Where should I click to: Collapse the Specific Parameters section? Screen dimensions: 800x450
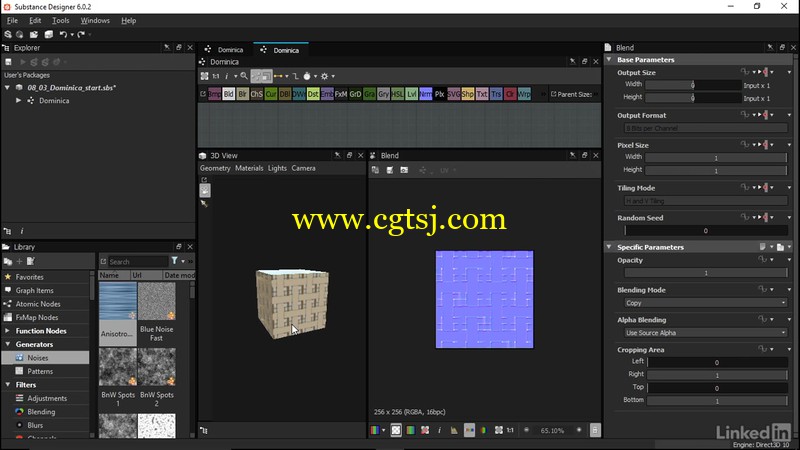pos(609,247)
